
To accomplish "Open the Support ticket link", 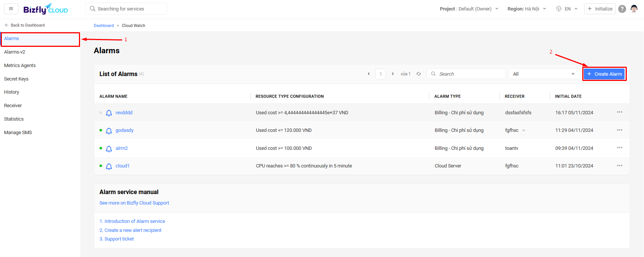I will point(117,239).
